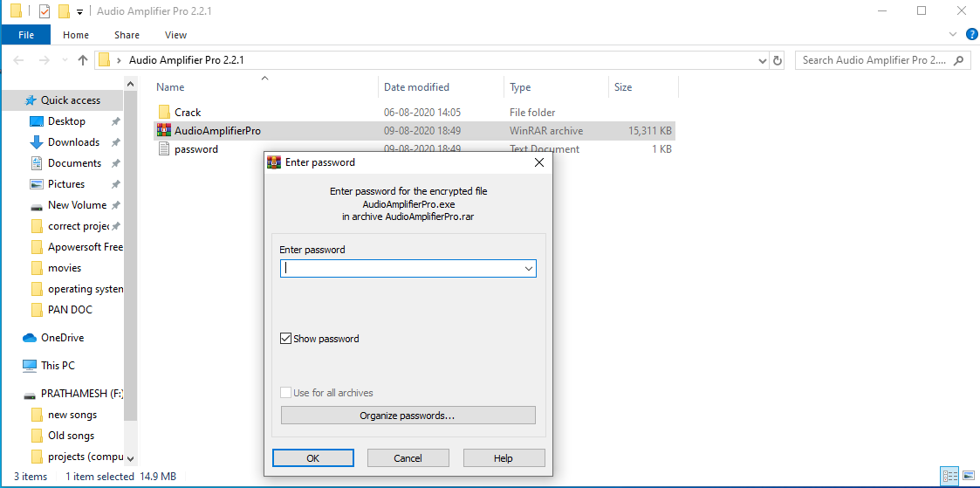Screen dimensions: 980x488
Task: Click the 15,311 KB size cell
Action: (650, 131)
